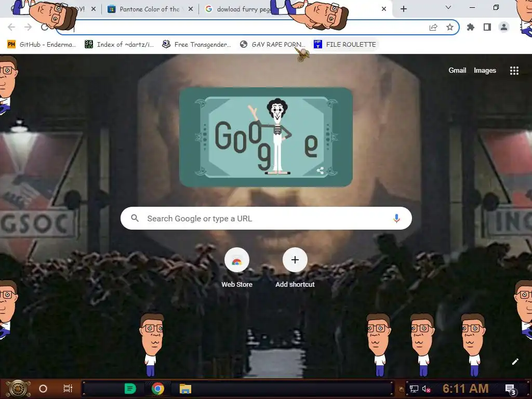This screenshot has width=532, height=399.
Task: Close the first tab ending in DY!
Action: tap(94, 9)
